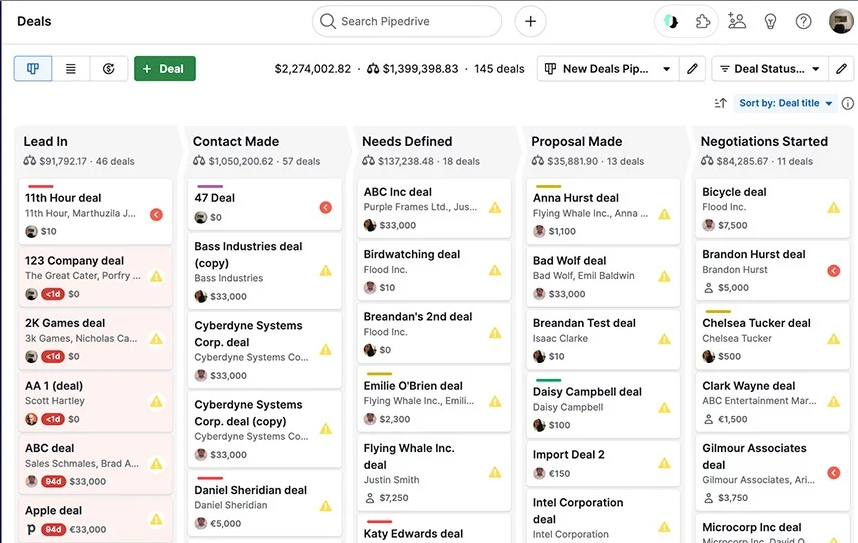Click warning icon on Intel Corporation deal
Image resolution: width=858 pixels, height=543 pixels.
click(x=664, y=527)
